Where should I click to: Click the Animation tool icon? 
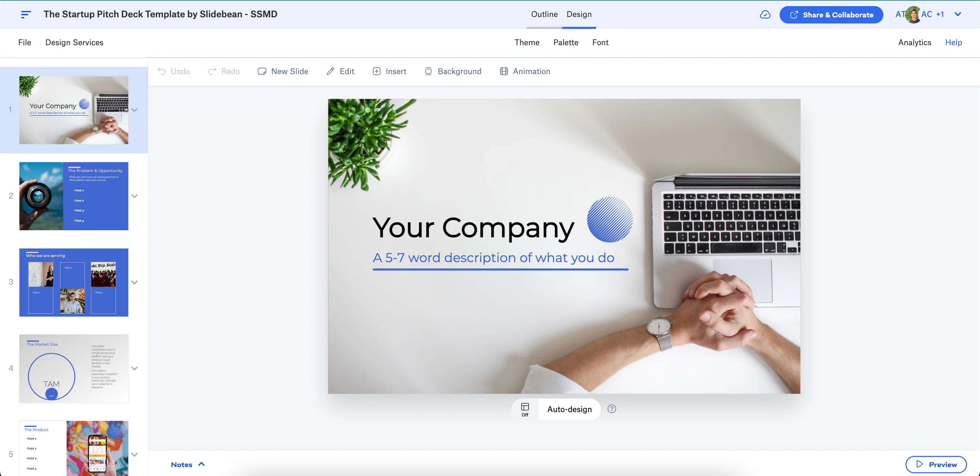click(x=504, y=71)
